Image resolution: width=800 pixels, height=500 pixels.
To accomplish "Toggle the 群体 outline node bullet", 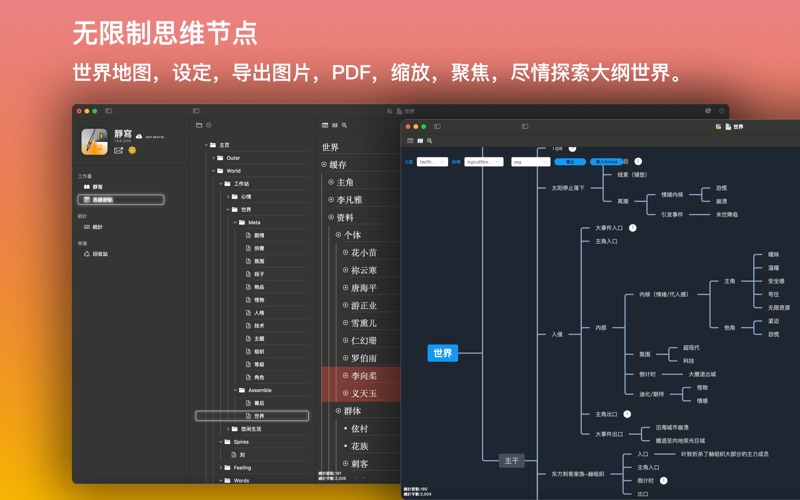I will point(338,411).
